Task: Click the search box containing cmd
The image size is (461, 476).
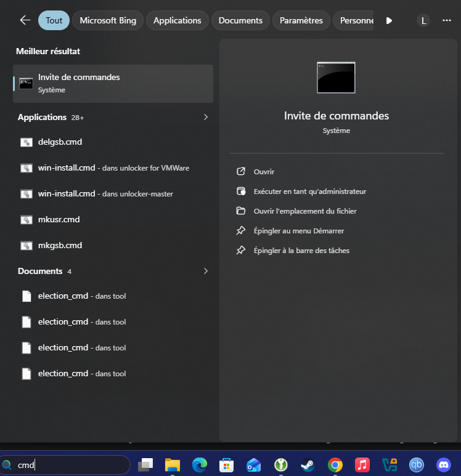Action: [x=68, y=465]
